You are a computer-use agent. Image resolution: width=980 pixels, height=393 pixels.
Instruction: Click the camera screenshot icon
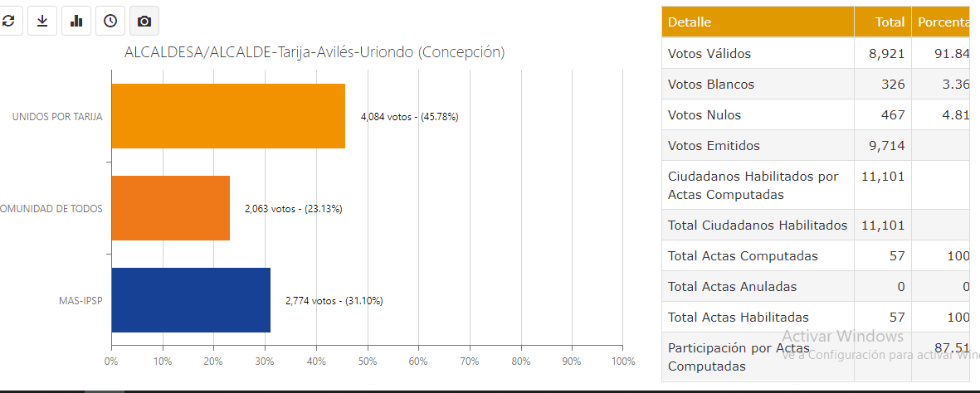[x=144, y=21]
